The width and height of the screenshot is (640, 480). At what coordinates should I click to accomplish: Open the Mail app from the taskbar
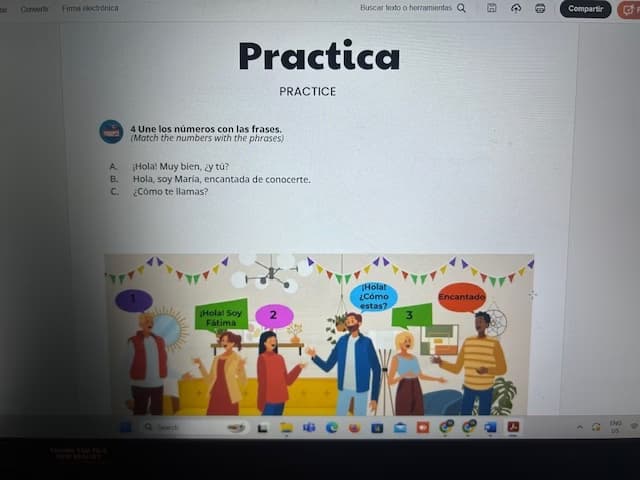click(x=400, y=428)
